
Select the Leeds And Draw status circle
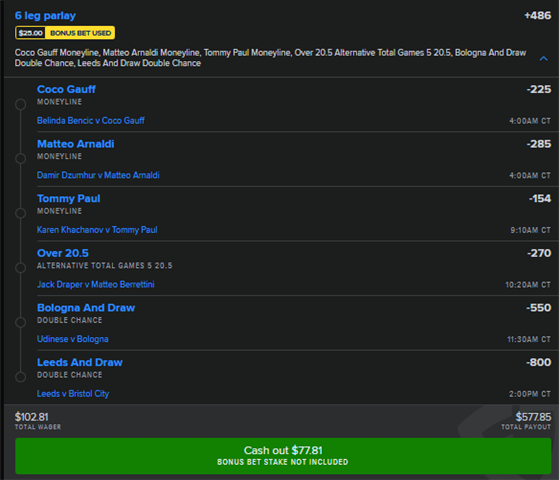click(x=21, y=377)
